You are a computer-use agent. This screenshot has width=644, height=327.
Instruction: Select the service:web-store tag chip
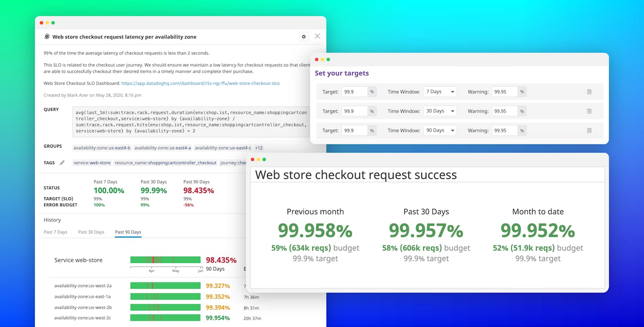92,163
